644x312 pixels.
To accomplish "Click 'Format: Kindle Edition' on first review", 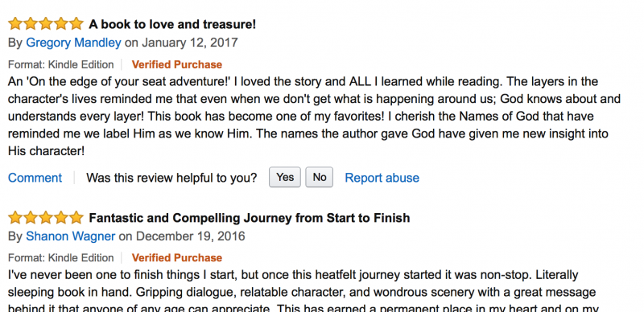I will (61, 65).
